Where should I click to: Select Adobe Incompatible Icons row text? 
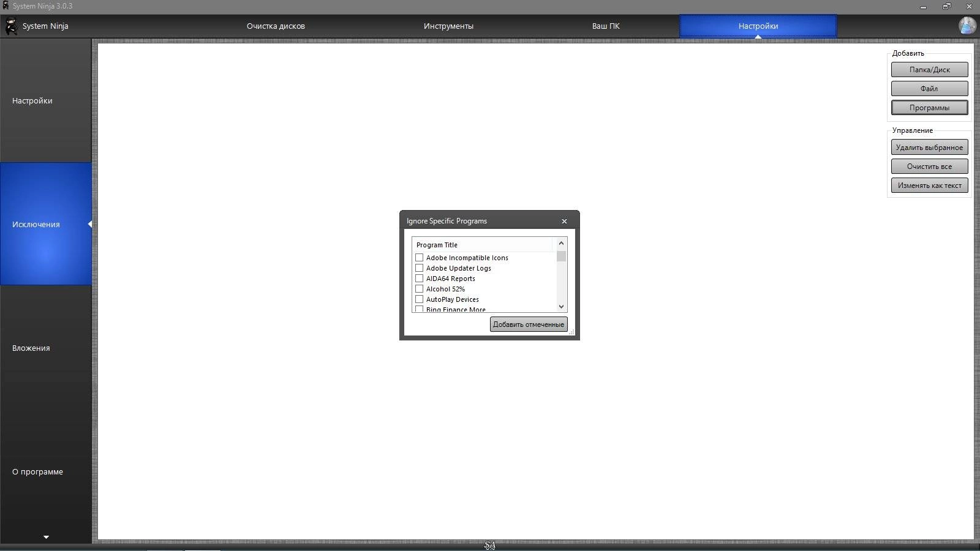click(467, 258)
